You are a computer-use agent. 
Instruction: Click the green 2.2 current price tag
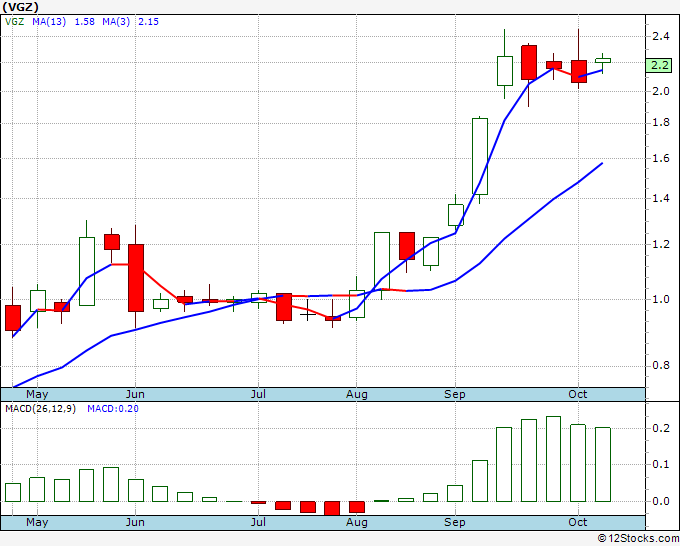(659, 65)
